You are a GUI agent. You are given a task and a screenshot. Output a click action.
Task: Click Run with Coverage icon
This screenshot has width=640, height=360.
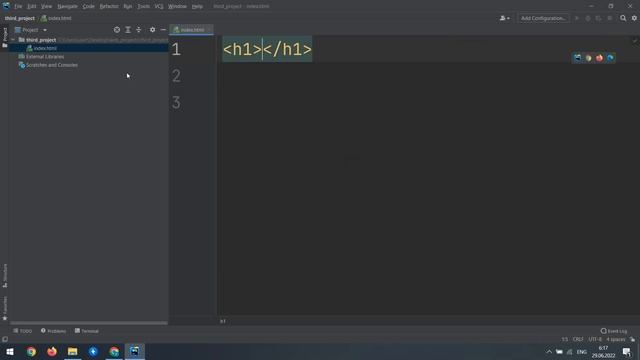click(x=598, y=18)
